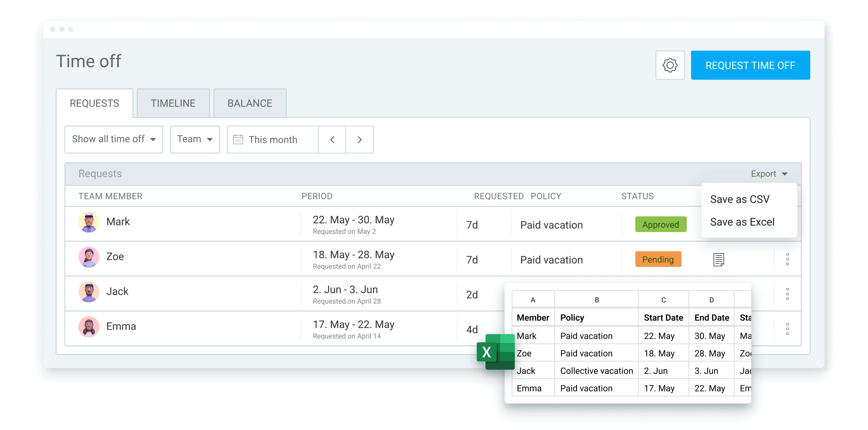Click Mark's avatar picture
Viewport: 868px width, 430px height.
tap(89, 222)
